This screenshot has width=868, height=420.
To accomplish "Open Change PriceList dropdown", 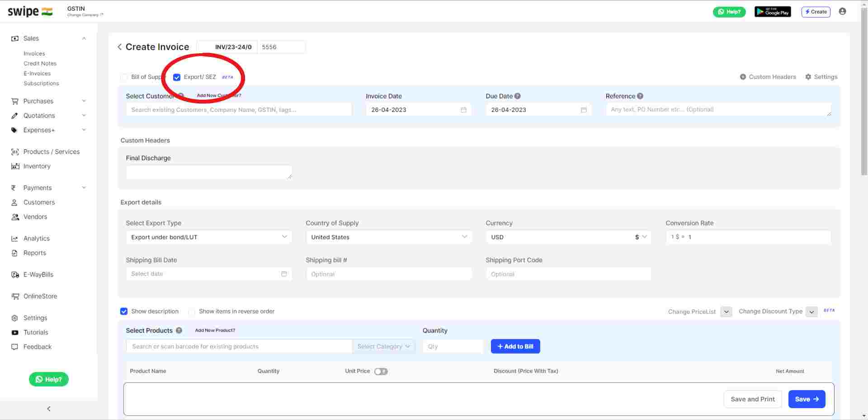I will click(x=726, y=312).
